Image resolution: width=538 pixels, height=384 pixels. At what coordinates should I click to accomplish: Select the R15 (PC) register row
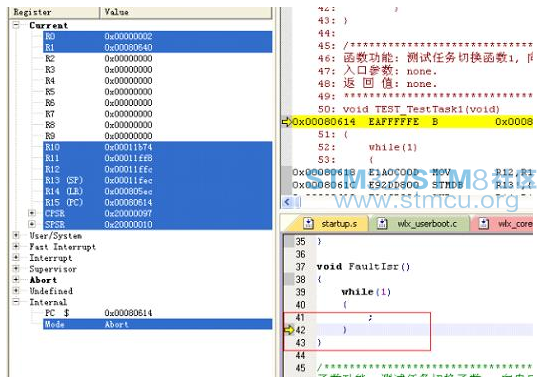pyautogui.click(x=157, y=202)
